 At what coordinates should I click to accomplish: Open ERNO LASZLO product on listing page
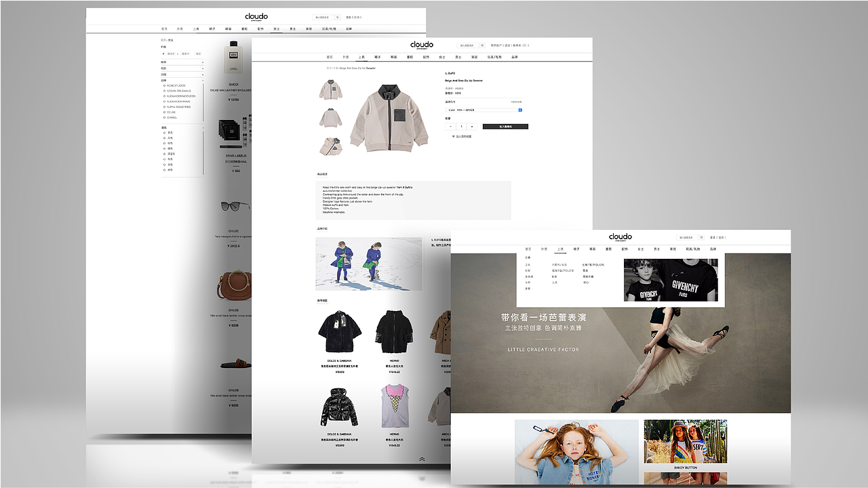point(234,132)
